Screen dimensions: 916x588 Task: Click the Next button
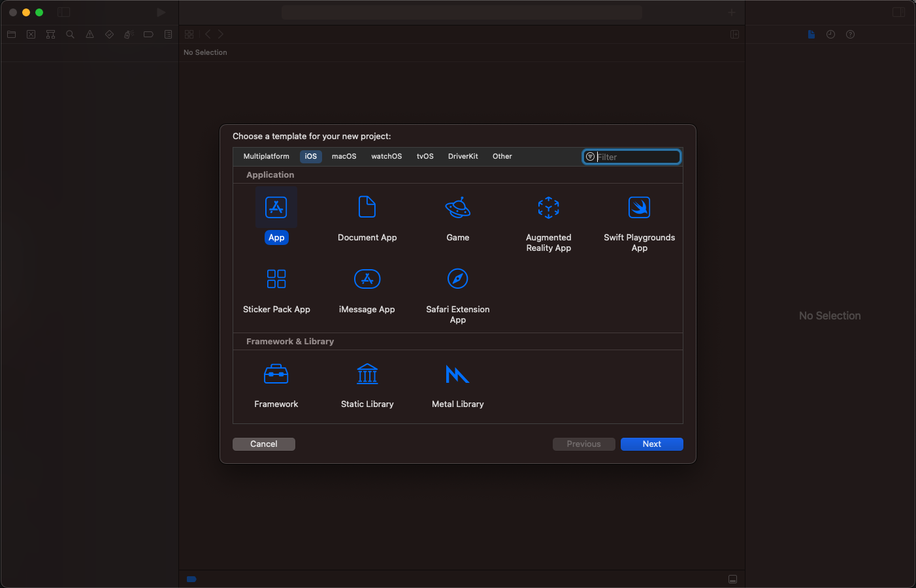(652, 444)
